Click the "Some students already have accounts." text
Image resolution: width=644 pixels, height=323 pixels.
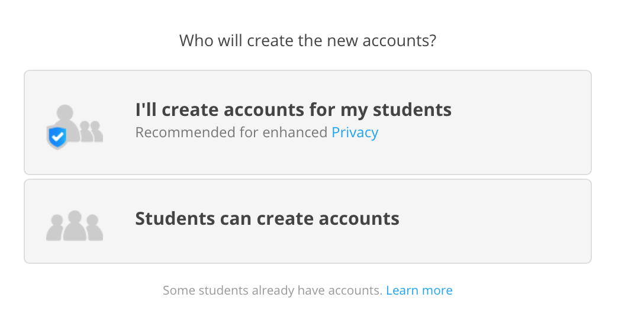point(272,290)
